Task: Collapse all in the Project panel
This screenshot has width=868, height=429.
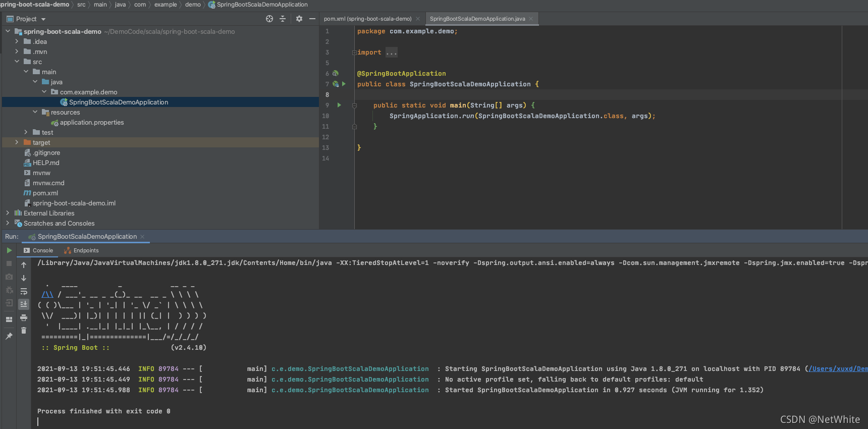Action: click(283, 19)
